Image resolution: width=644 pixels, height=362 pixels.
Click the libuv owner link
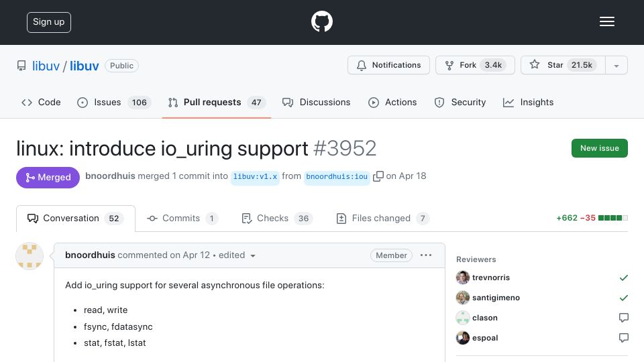[x=46, y=66]
